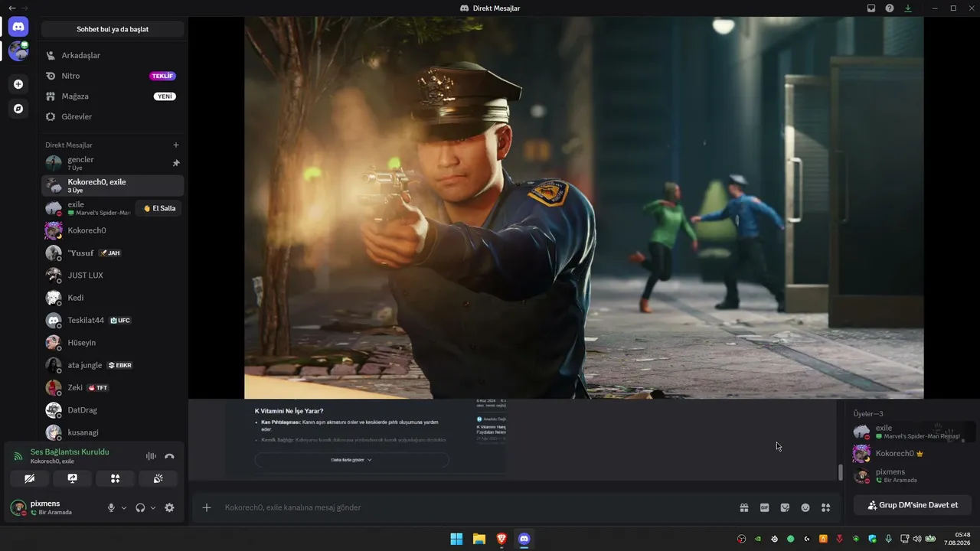
Task: Open File Explorer from taskbar
Action: tap(479, 539)
